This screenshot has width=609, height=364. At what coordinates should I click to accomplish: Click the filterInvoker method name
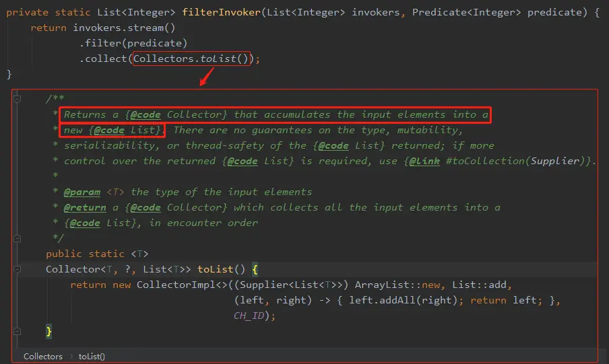222,12
